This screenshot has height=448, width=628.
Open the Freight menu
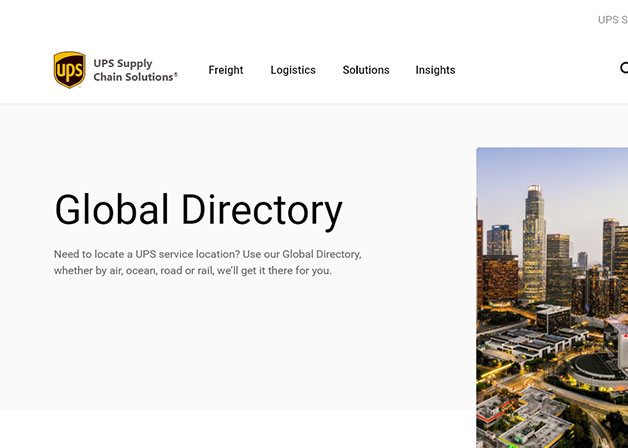[225, 70]
